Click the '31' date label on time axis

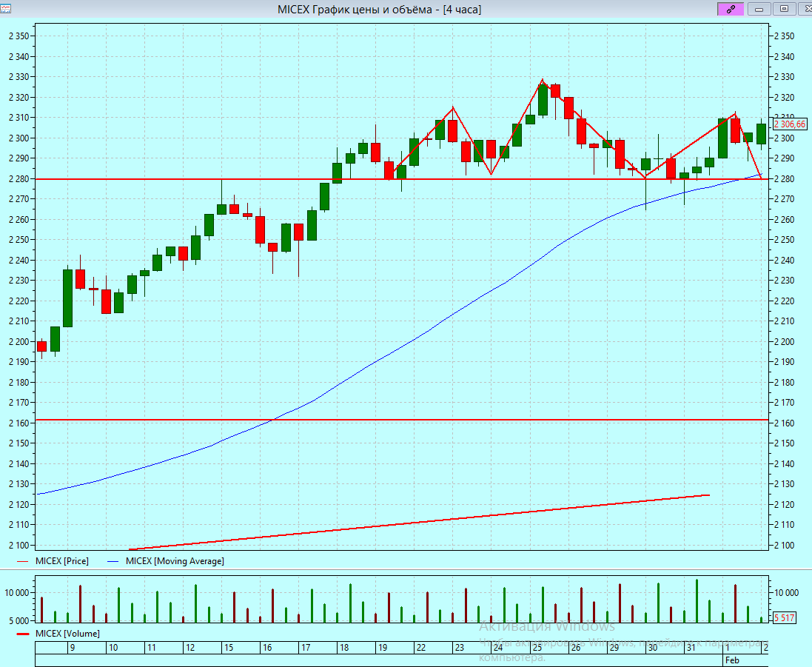coord(691,647)
